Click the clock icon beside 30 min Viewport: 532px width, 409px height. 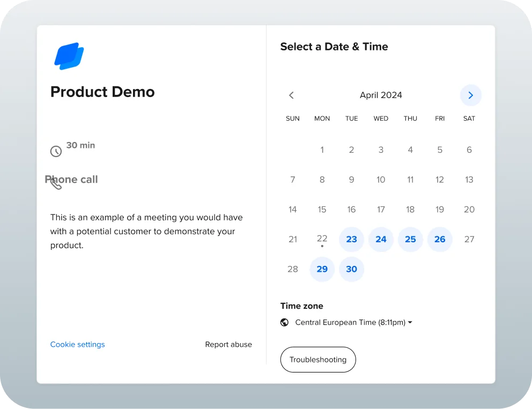tap(56, 152)
